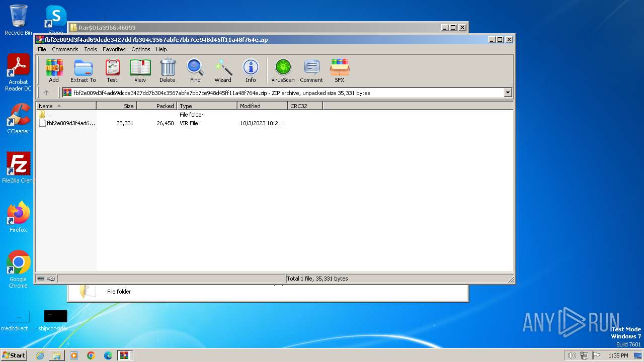Click Windows Media Player taskbar icon

pyautogui.click(x=74, y=355)
